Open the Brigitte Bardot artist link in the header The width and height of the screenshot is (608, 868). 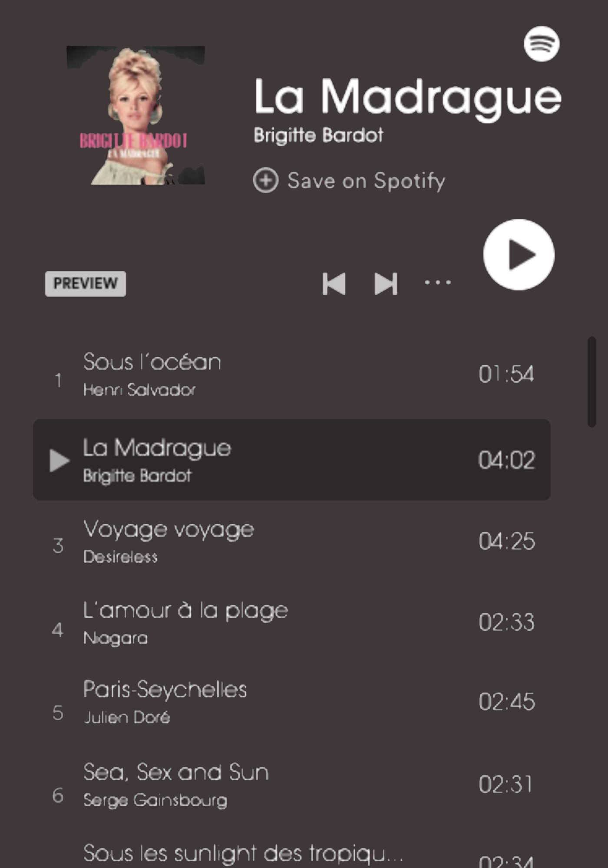pos(318,135)
